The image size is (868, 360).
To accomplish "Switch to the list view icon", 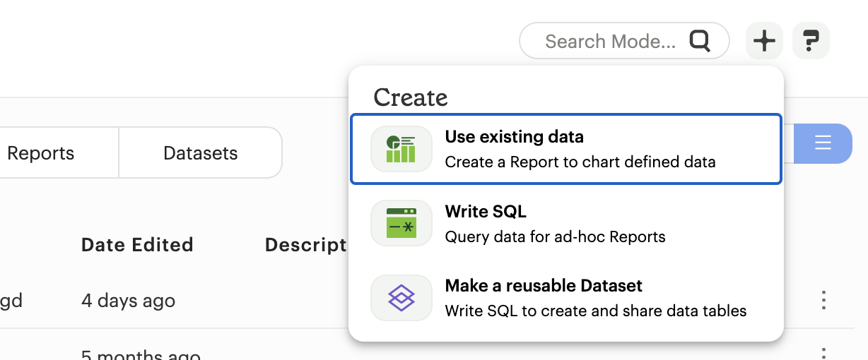I will pos(823,143).
